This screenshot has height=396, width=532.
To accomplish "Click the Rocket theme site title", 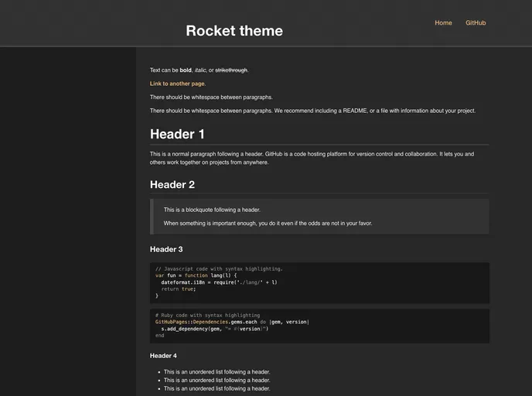I will click(234, 31).
